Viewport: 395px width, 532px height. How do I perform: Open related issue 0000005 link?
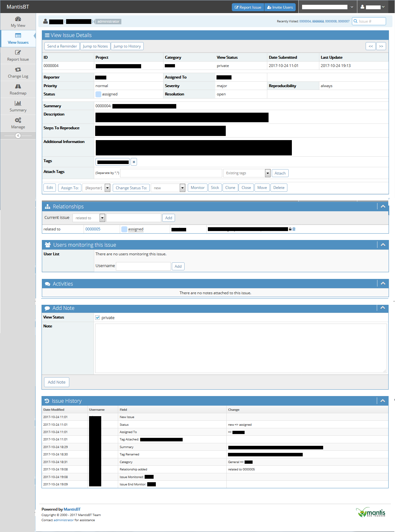[x=93, y=229]
